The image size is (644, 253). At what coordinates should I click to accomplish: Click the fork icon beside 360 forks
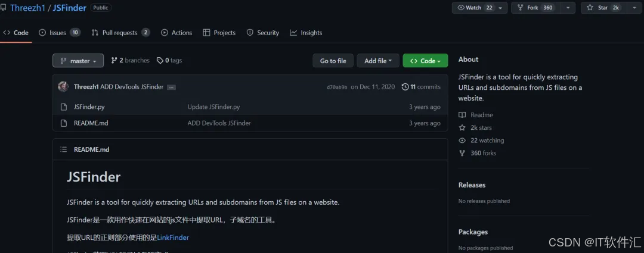point(462,154)
